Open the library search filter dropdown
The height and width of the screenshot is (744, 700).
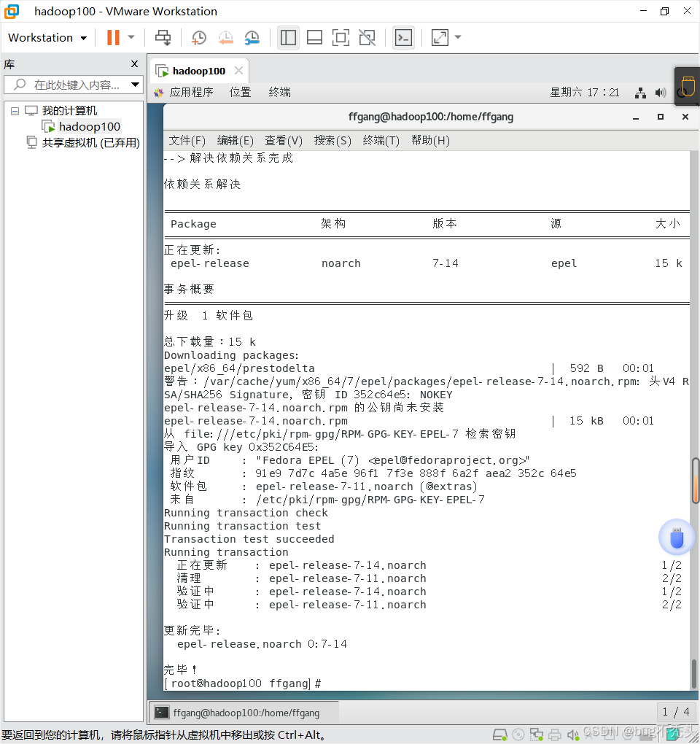(136, 85)
